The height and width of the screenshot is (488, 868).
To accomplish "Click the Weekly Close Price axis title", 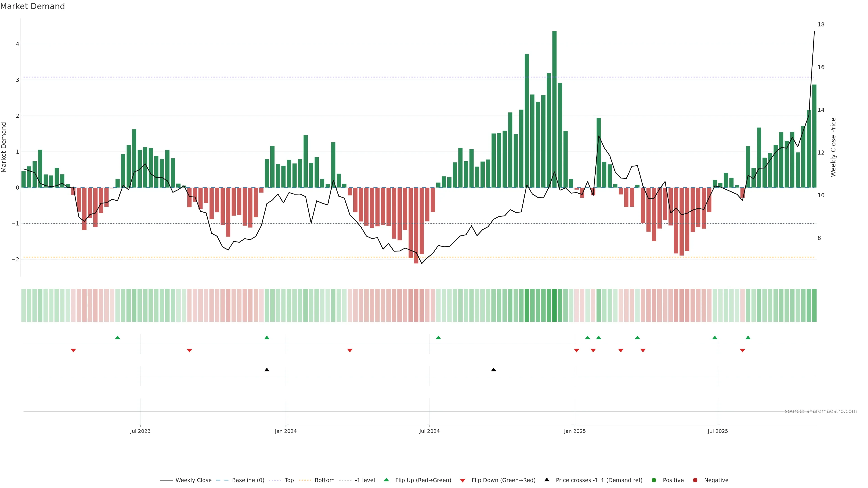I will point(833,147).
